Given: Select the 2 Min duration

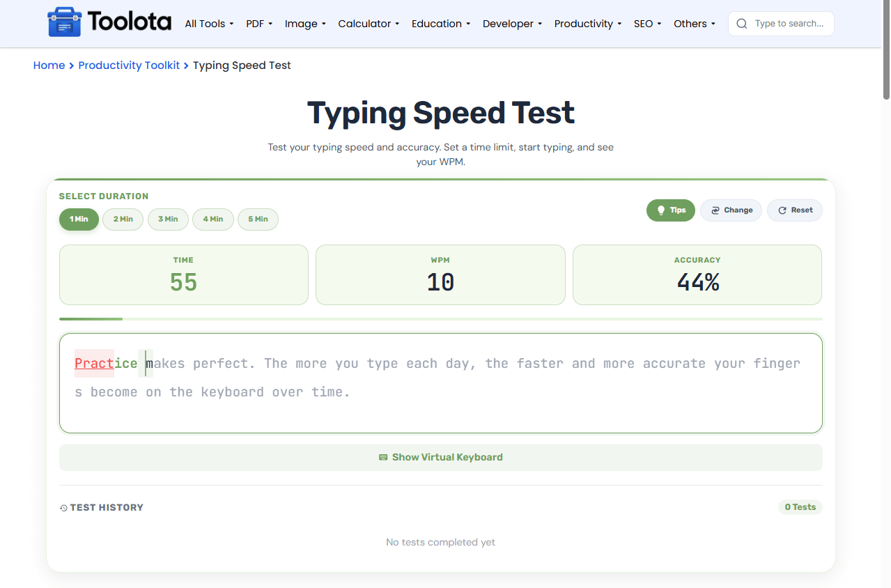Looking at the screenshot, I should click(123, 219).
